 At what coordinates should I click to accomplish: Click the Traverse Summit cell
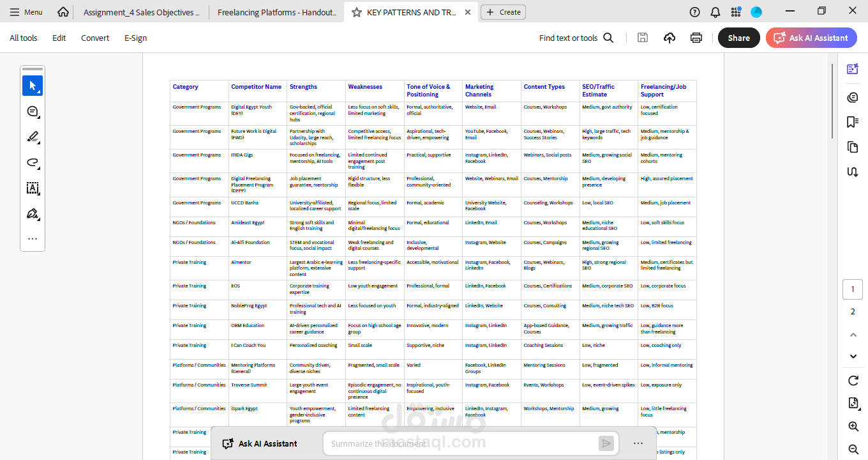pyautogui.click(x=250, y=385)
